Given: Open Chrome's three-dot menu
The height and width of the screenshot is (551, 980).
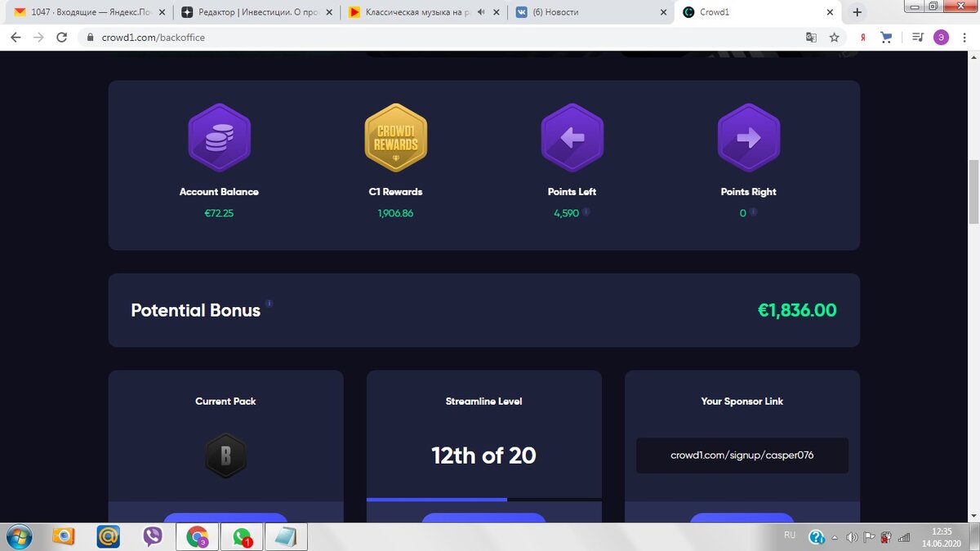Looking at the screenshot, I should [x=964, y=38].
